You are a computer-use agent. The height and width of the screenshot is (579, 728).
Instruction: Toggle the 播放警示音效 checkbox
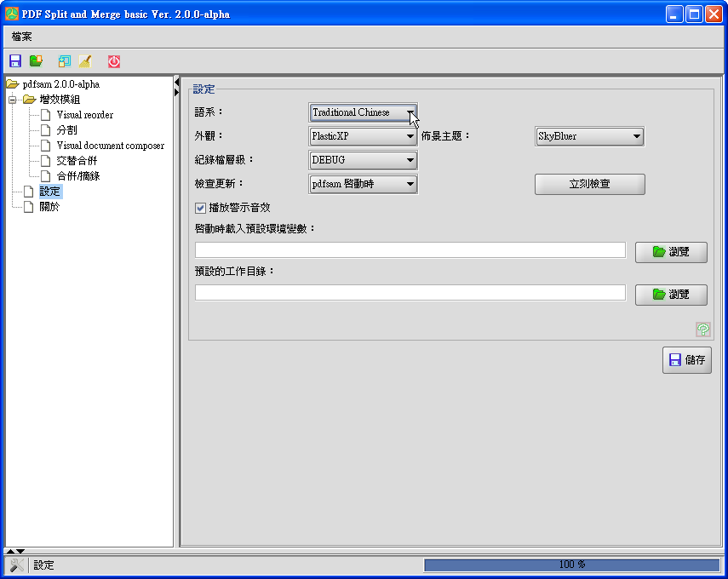(200, 208)
